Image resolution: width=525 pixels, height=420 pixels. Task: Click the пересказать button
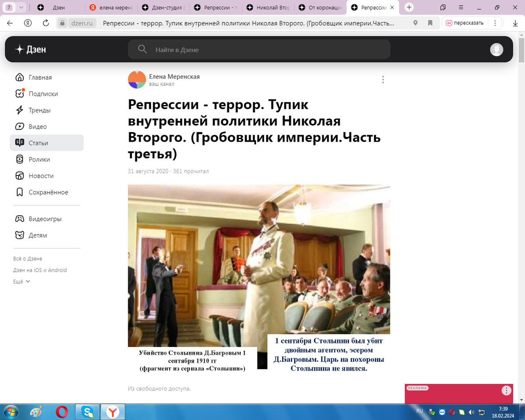click(465, 23)
